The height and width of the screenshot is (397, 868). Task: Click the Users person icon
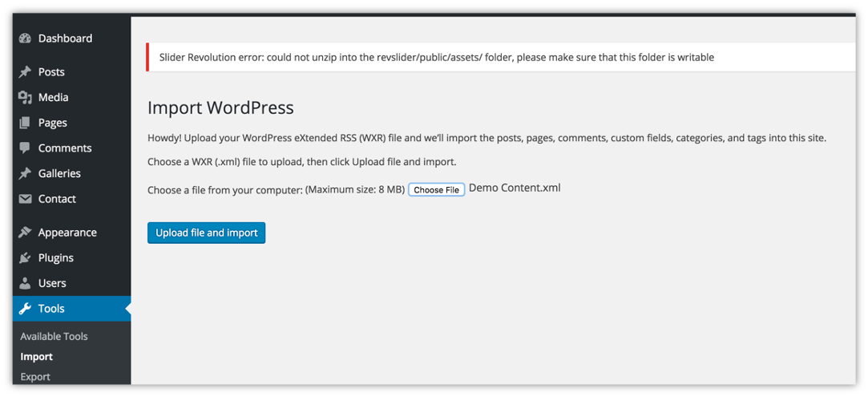pos(25,283)
